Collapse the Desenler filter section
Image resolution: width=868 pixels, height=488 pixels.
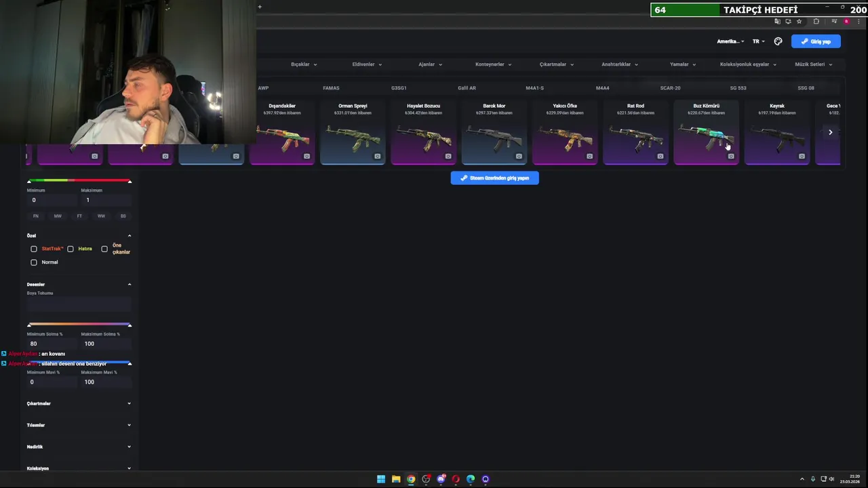(130, 285)
